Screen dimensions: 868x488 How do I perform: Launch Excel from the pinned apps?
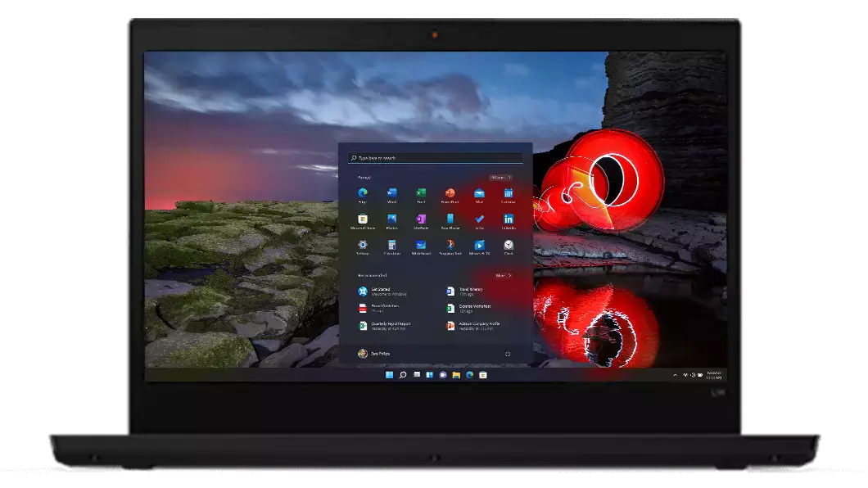click(421, 193)
